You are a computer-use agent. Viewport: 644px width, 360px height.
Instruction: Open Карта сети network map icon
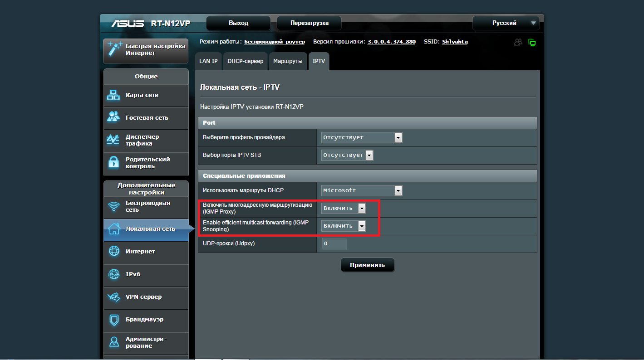coord(113,95)
